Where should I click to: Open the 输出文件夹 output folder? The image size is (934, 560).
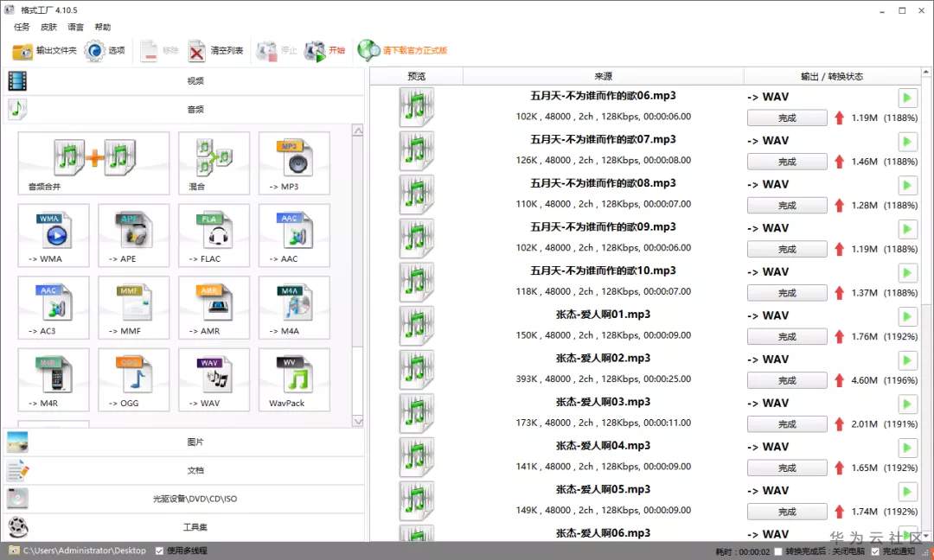coord(45,51)
